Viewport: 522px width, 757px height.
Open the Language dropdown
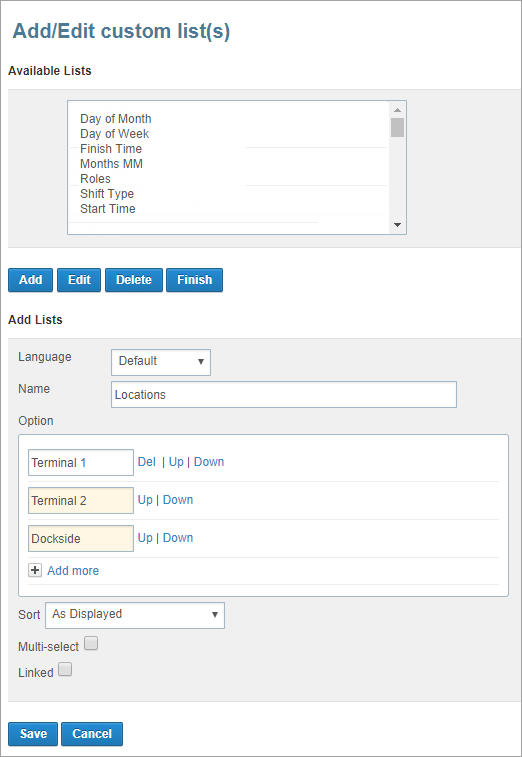tap(161, 362)
